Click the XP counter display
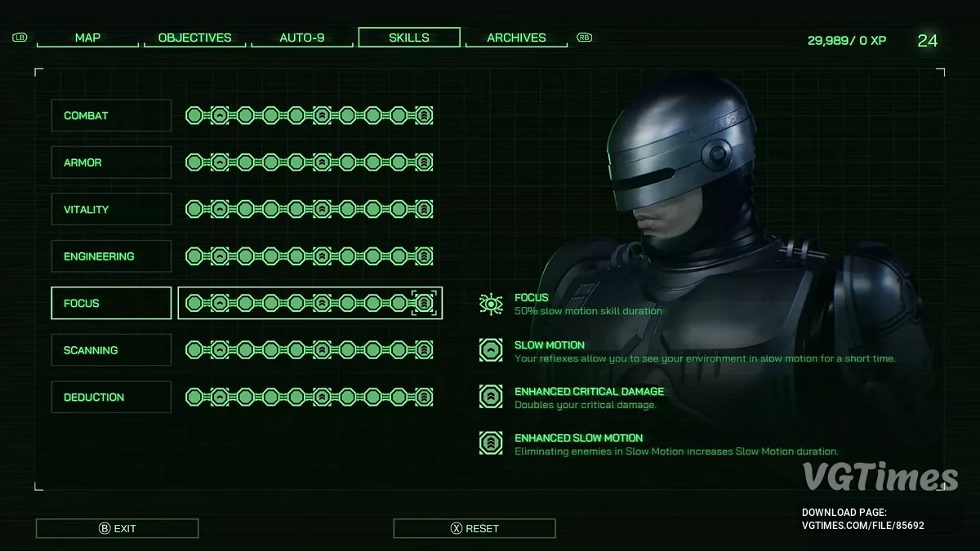This screenshot has height=551, width=980. click(847, 39)
